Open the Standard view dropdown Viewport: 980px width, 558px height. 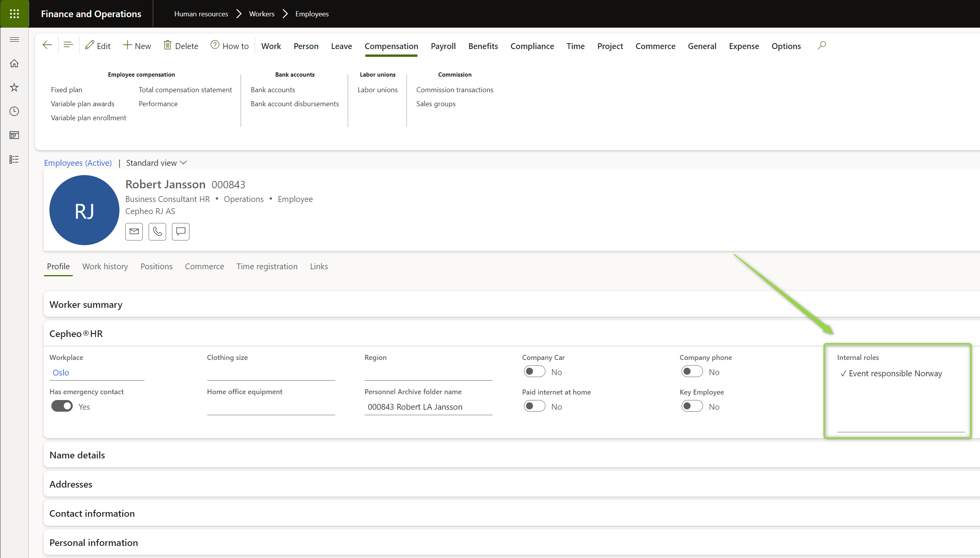156,163
